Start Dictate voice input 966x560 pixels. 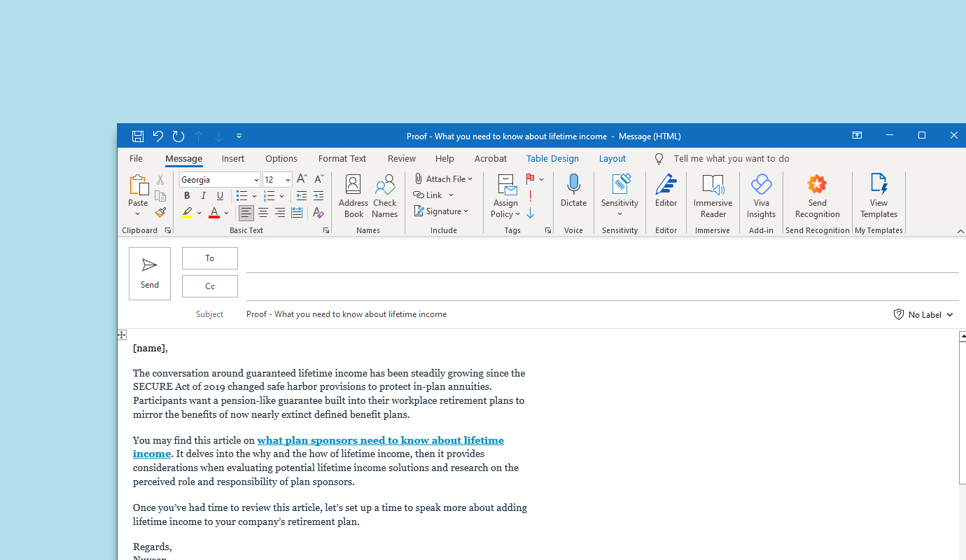[x=573, y=195]
